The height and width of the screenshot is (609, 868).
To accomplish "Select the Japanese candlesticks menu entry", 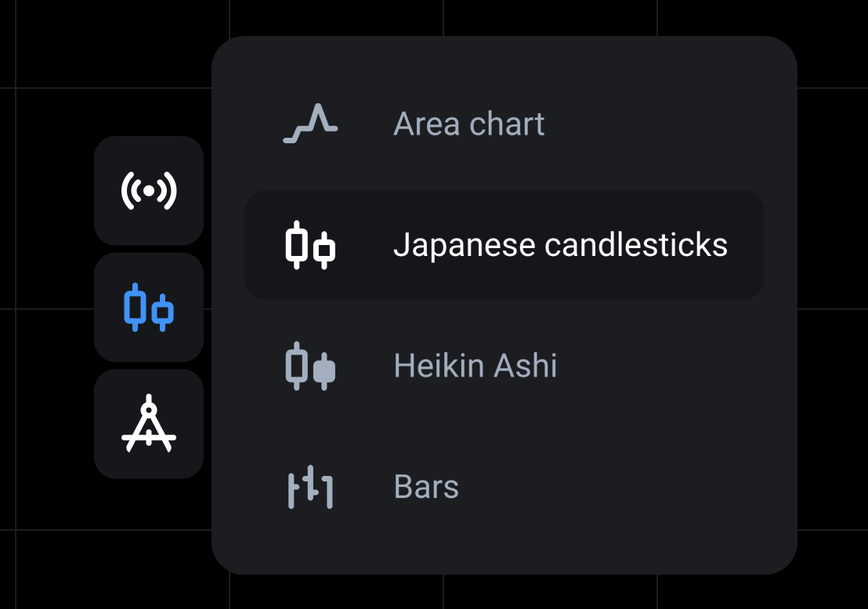I will [x=561, y=245].
